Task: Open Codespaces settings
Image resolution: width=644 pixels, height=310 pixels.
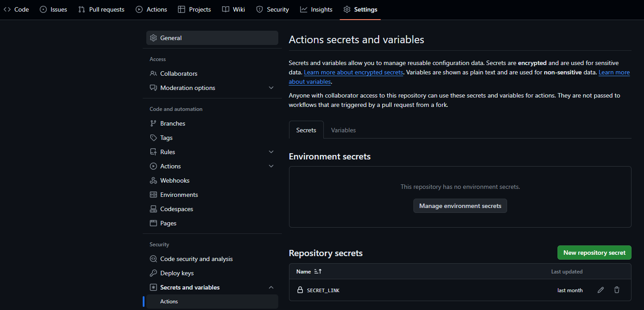Action: click(x=212, y=209)
